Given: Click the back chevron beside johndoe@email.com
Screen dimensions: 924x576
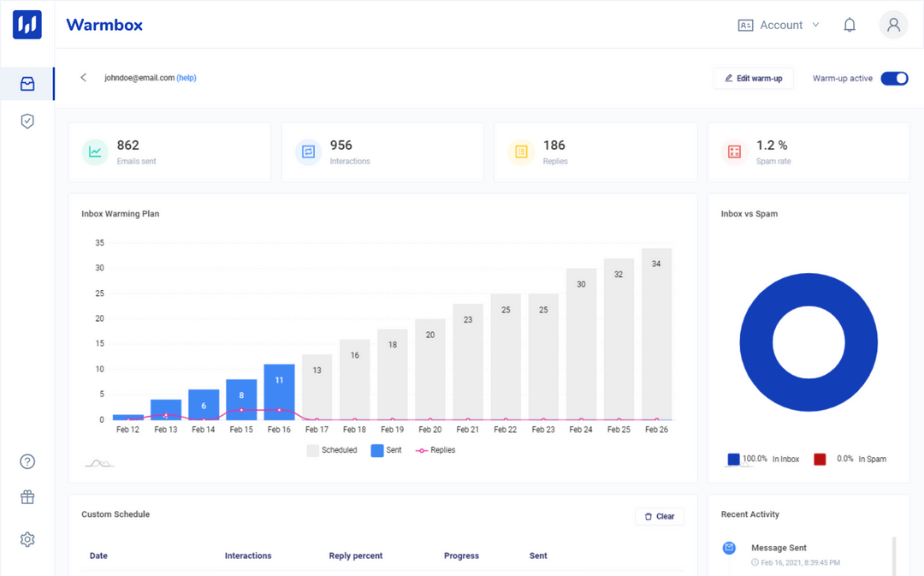Looking at the screenshot, I should click(x=83, y=76).
